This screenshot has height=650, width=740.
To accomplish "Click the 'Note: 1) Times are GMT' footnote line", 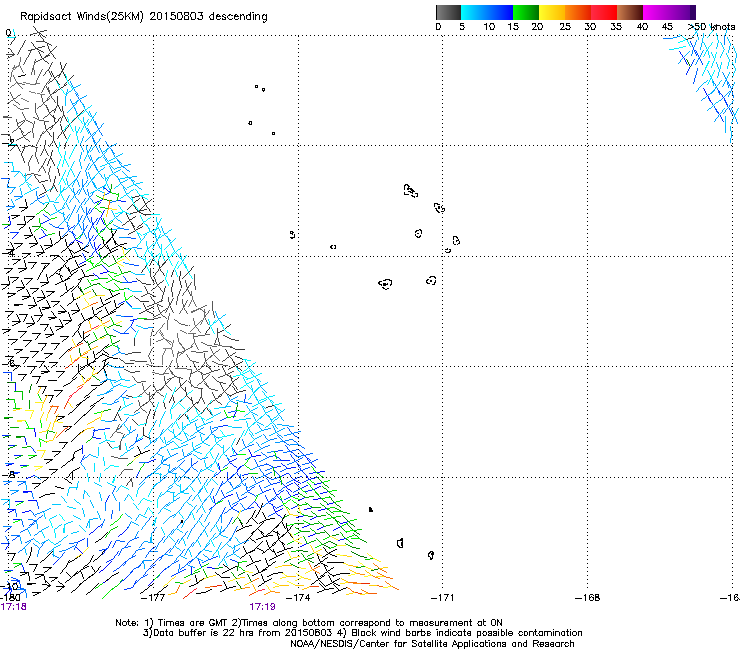I will coord(309,623).
